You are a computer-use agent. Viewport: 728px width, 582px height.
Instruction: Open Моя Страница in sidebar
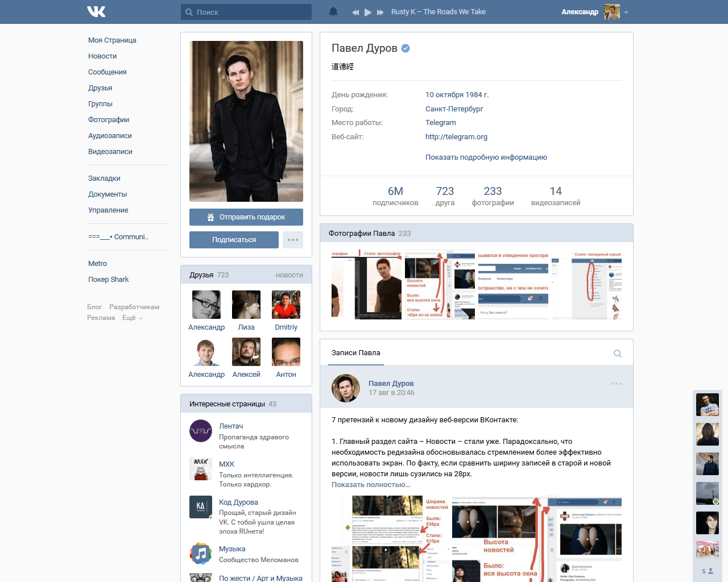tap(112, 40)
